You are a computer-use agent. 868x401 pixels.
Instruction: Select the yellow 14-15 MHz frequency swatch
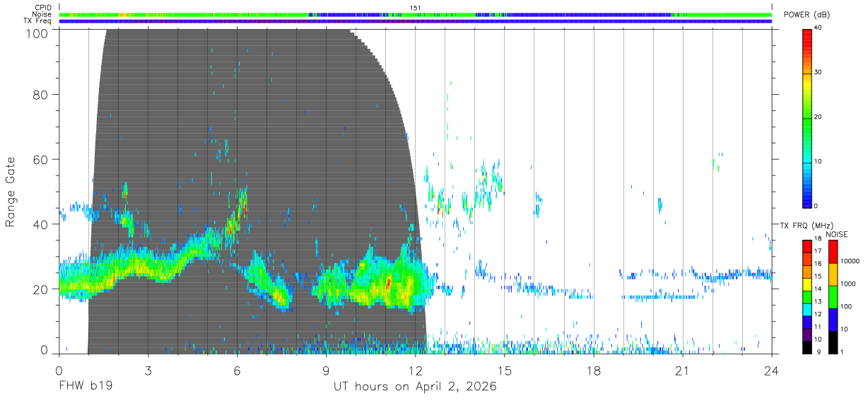[807, 284]
